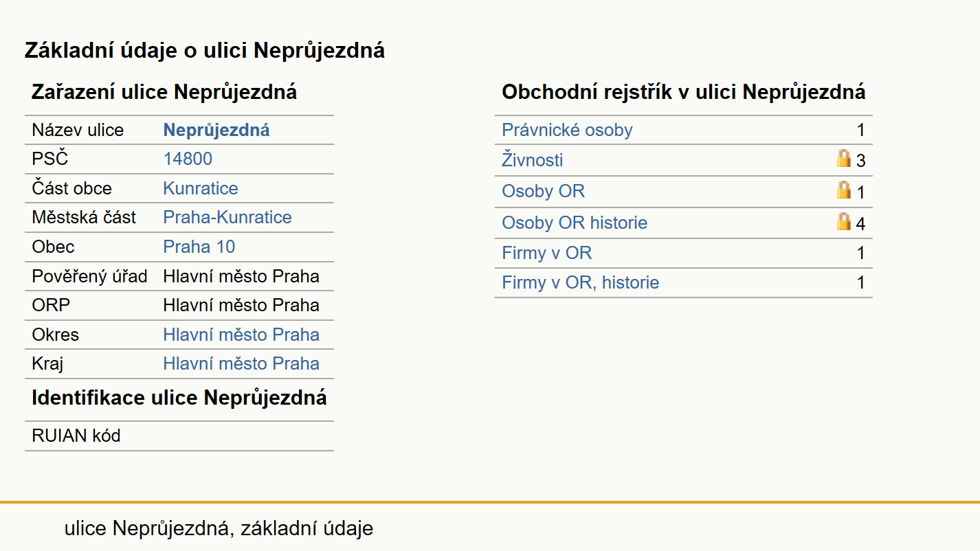The image size is (980, 551).
Task: Click the Identifikace ulice Neprůjezdná heading
Action: (x=179, y=398)
